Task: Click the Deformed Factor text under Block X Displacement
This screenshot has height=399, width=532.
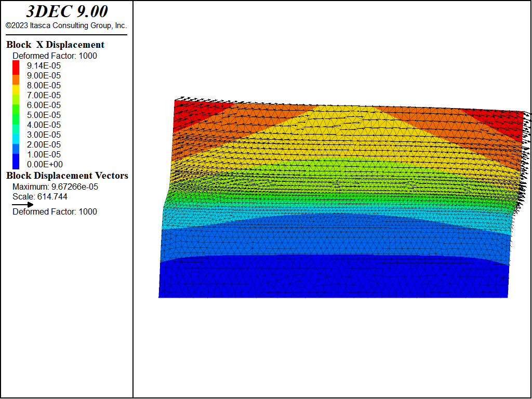Action: 55,56
